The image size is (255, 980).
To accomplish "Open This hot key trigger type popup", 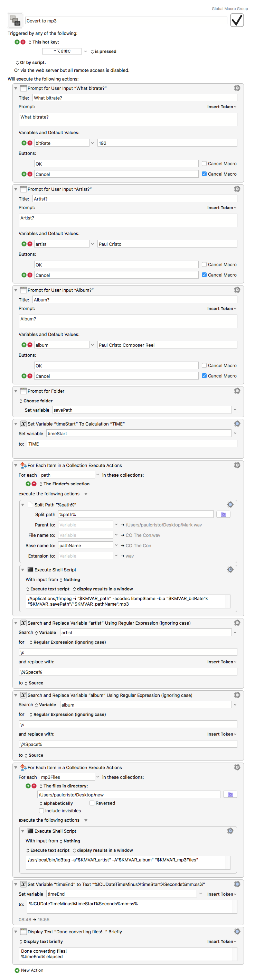I will tap(44, 42).
